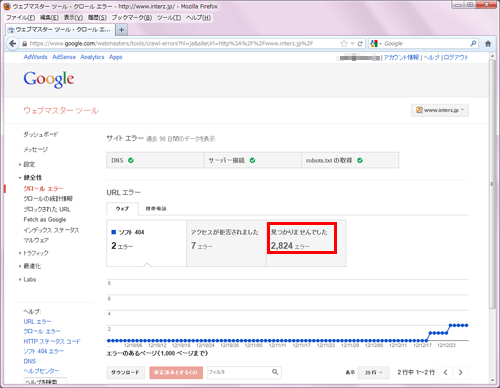
Task: Open the ファイル menu
Action: tap(20, 18)
